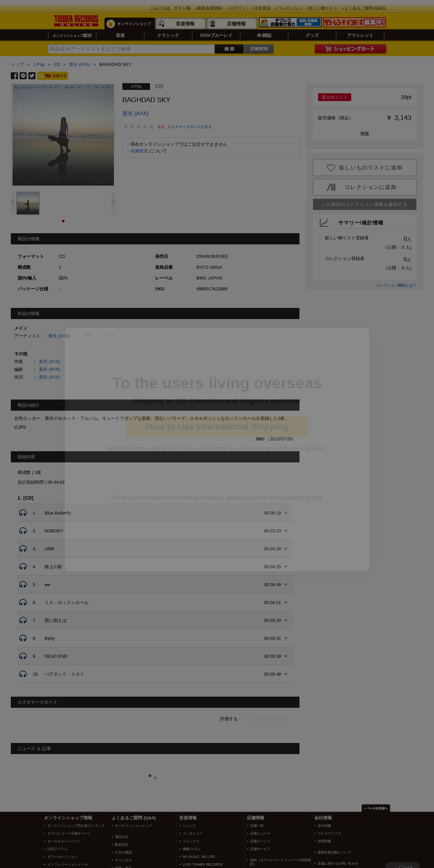Viewport: 434px width, 868px height.
Task: Open 在庫状況 stock status link
Action: [x=139, y=151]
